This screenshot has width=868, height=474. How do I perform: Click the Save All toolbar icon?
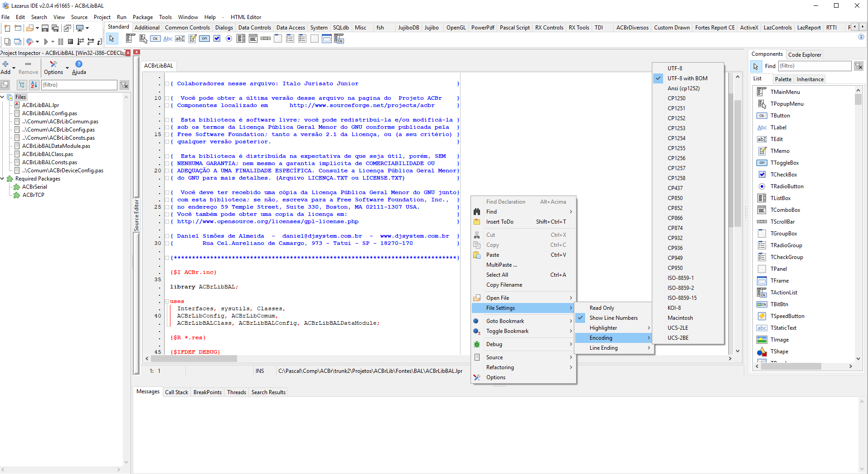[x=55, y=28]
